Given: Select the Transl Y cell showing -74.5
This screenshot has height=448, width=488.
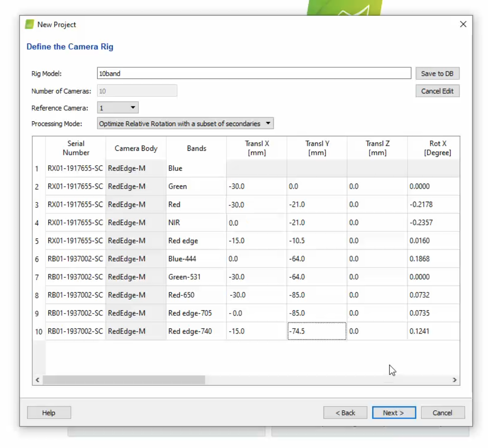Looking at the screenshot, I should click(x=317, y=331).
